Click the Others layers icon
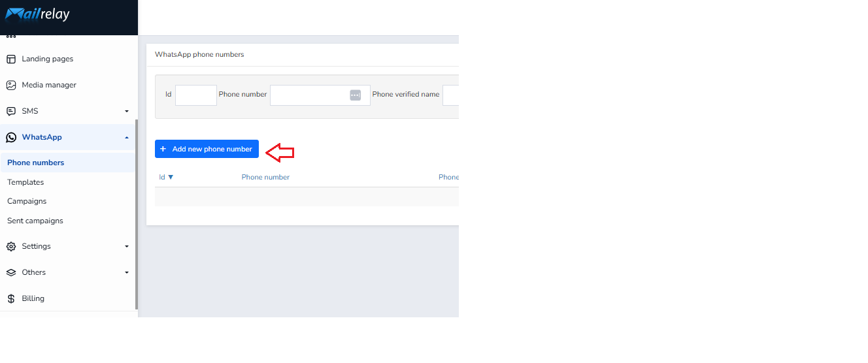Screen dimensions: 868x363 pos(11,272)
